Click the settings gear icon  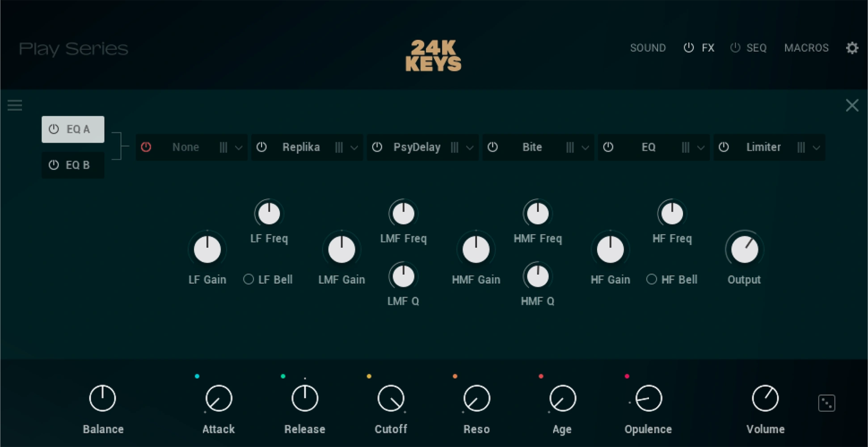(852, 48)
